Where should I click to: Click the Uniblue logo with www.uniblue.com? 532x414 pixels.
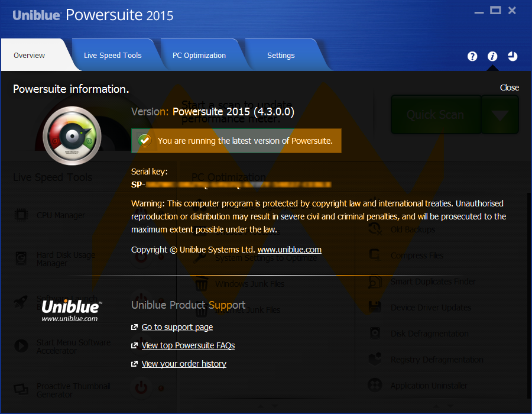coord(71,311)
